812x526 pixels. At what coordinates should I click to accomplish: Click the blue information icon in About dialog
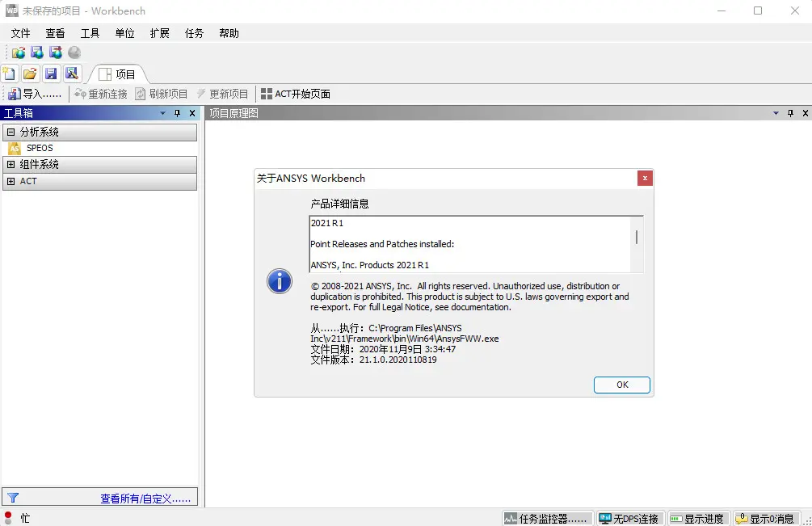pyautogui.click(x=280, y=281)
